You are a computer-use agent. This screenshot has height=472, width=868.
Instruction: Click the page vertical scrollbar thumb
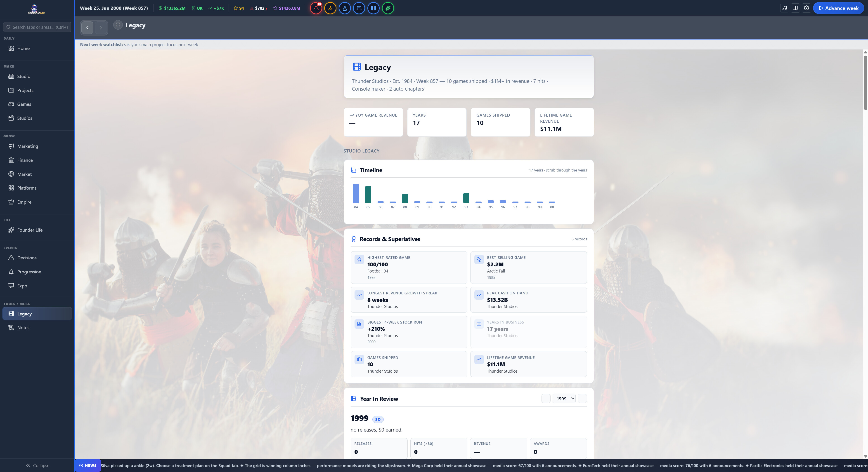coord(865,82)
